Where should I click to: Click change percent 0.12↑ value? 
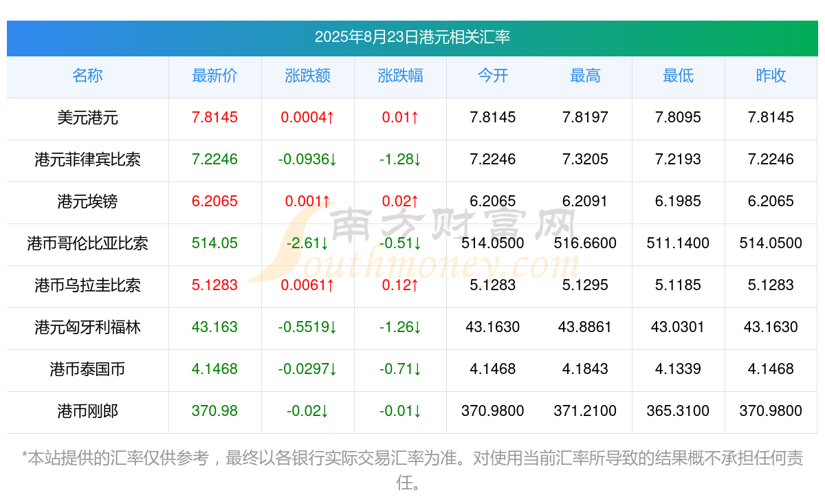tap(400, 285)
